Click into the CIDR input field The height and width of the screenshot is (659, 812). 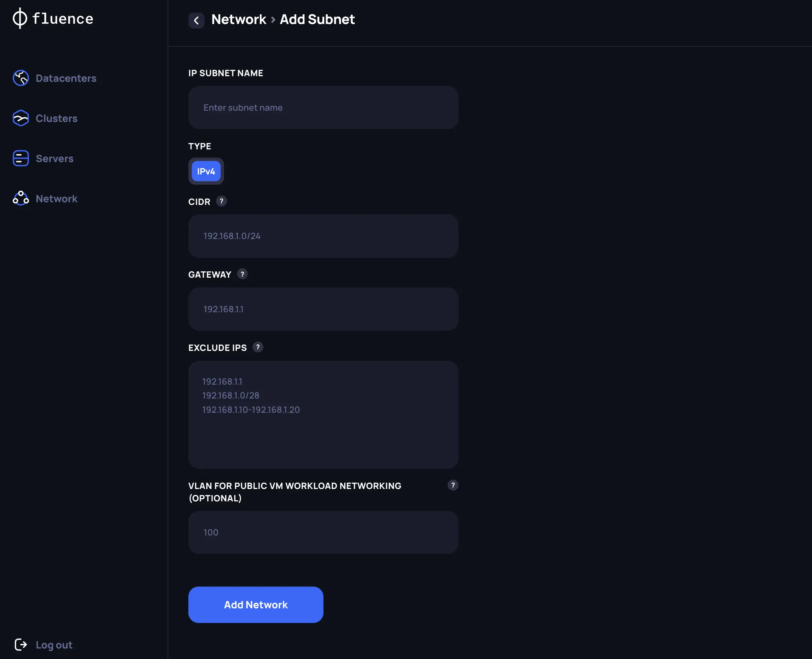tap(323, 236)
